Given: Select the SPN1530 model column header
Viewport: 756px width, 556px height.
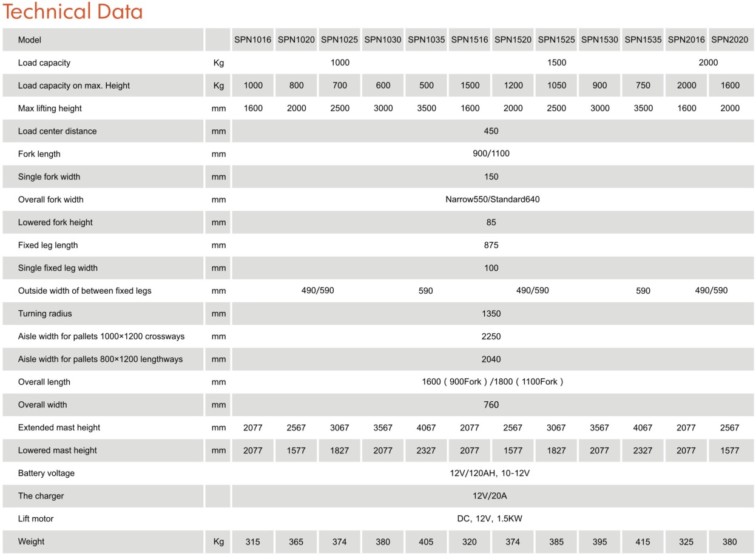Looking at the screenshot, I should point(599,40).
